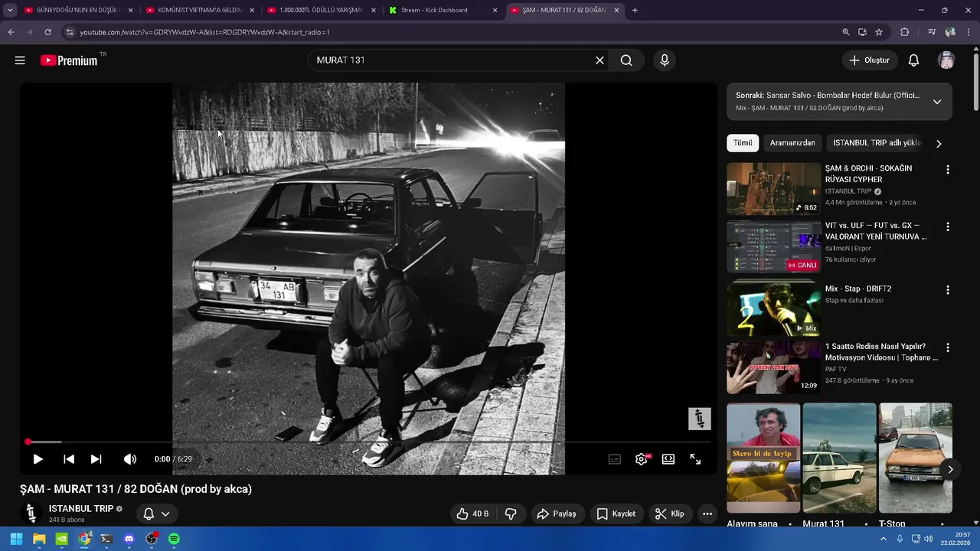Open the YouTube account avatar menu

[x=946, y=60]
